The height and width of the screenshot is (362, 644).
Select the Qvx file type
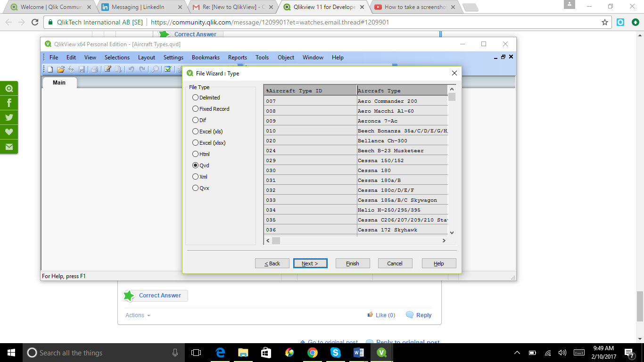pos(201,188)
